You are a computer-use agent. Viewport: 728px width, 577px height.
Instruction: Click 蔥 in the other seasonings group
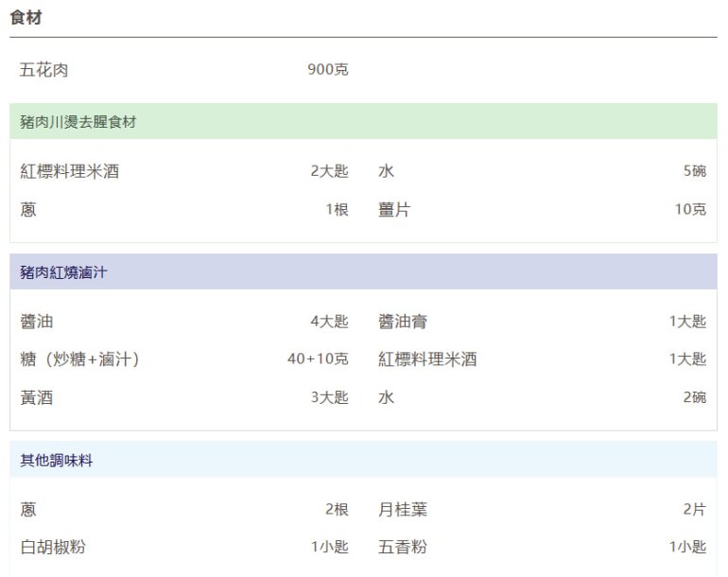[28, 510]
